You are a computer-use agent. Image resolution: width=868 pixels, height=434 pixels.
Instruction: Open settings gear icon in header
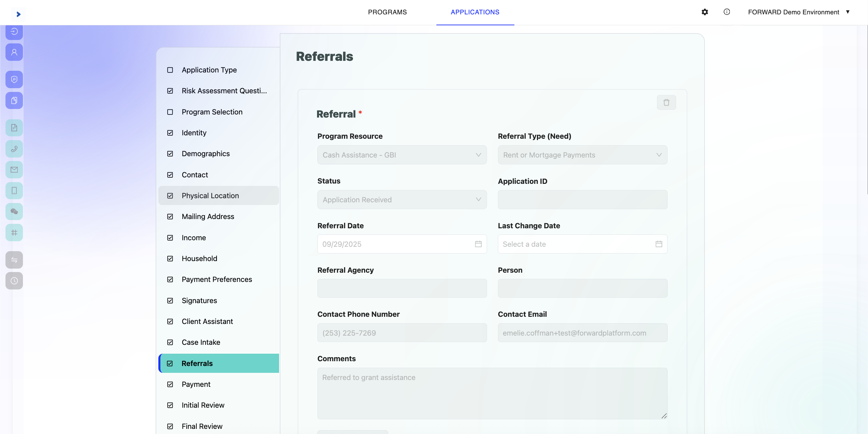click(705, 12)
